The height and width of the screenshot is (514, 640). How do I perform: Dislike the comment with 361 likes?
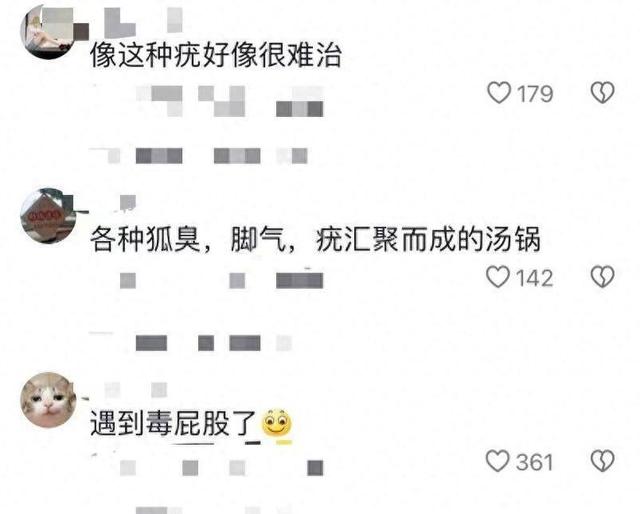[x=602, y=461]
